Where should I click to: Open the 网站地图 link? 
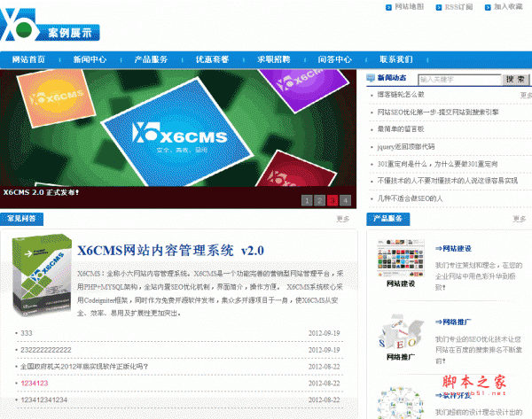click(x=409, y=7)
